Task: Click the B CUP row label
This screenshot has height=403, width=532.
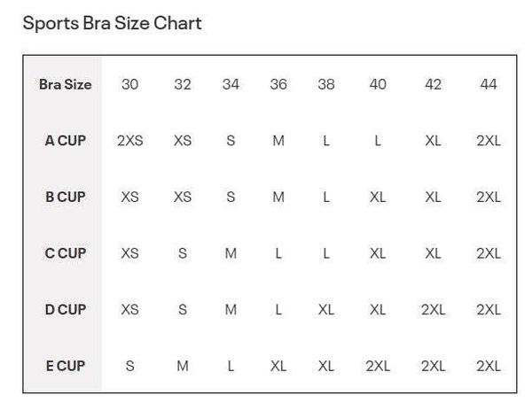Action: click(x=65, y=197)
